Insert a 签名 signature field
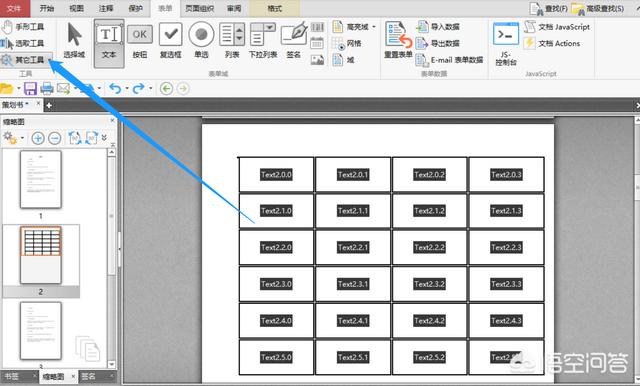Image resolution: width=640 pixels, height=386 pixels. pyautogui.click(x=294, y=40)
